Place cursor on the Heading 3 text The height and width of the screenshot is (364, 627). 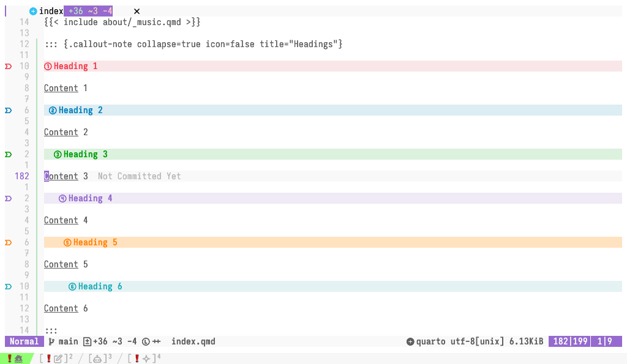(86, 154)
